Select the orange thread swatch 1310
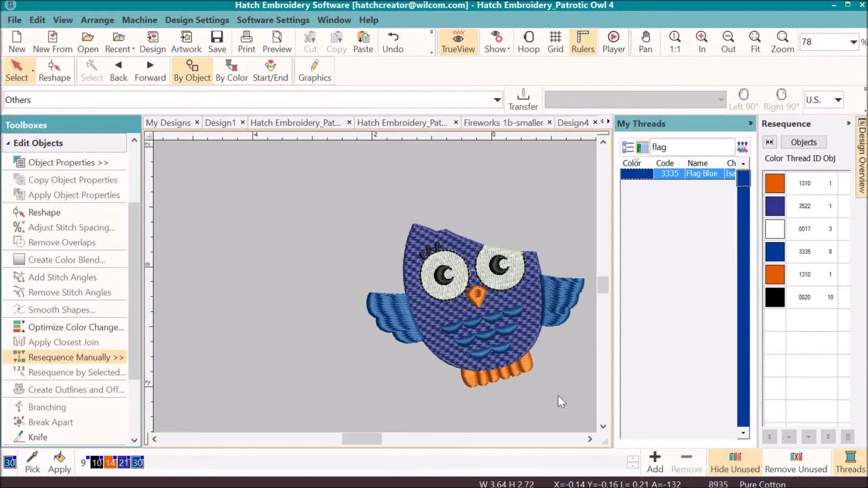This screenshot has height=488, width=868. 774,183
